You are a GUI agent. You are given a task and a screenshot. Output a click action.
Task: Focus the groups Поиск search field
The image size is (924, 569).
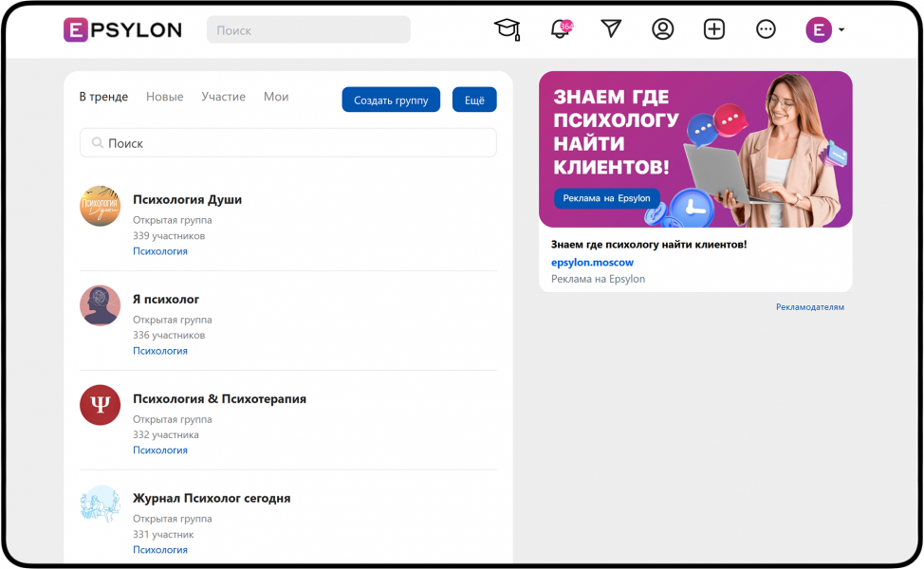point(288,142)
